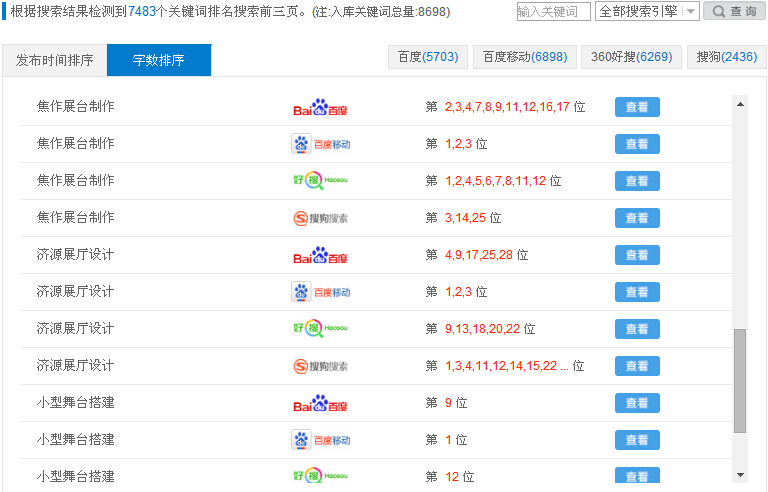Click ranking text 2,3,4,7,8,9,11,12,16,17
This screenshot has width=768, height=492.
pyautogui.click(x=507, y=107)
